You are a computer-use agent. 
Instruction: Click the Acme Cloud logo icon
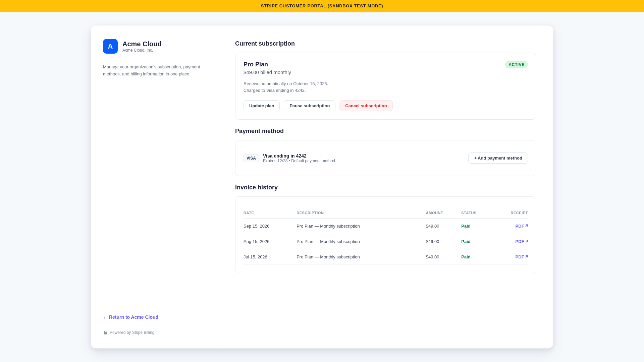pyautogui.click(x=110, y=46)
